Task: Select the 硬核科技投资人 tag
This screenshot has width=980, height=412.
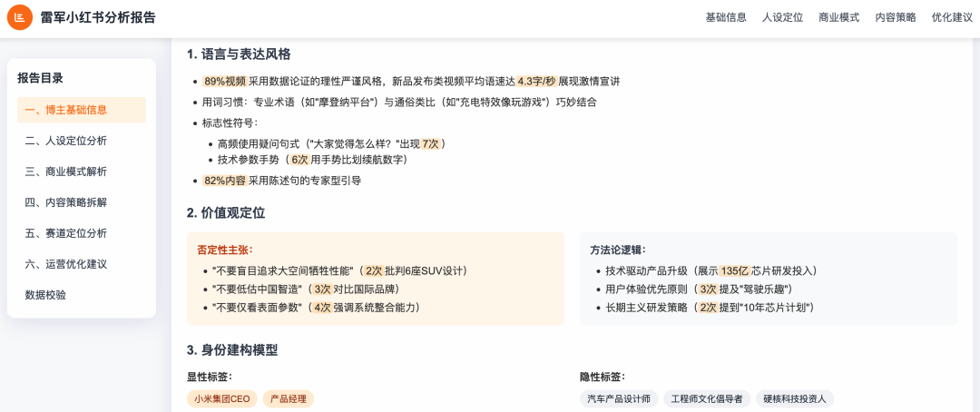Action: pyautogui.click(x=795, y=398)
